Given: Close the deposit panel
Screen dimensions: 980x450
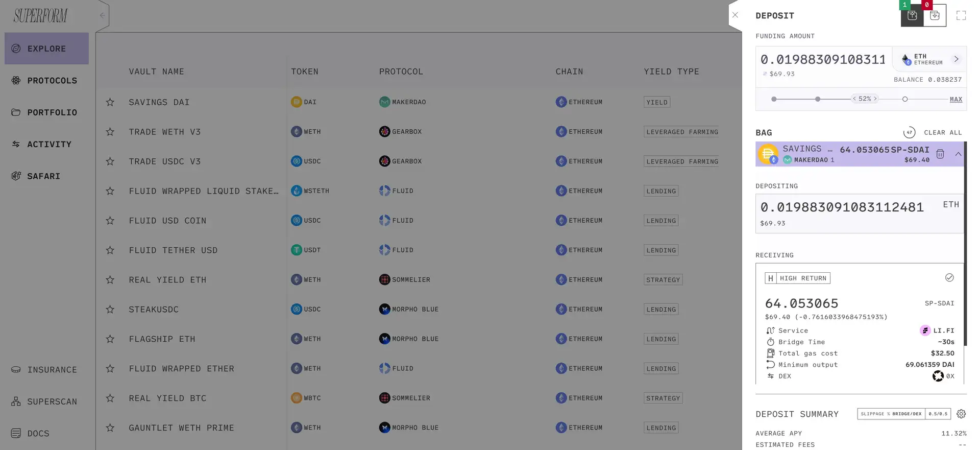Looking at the screenshot, I should point(735,15).
